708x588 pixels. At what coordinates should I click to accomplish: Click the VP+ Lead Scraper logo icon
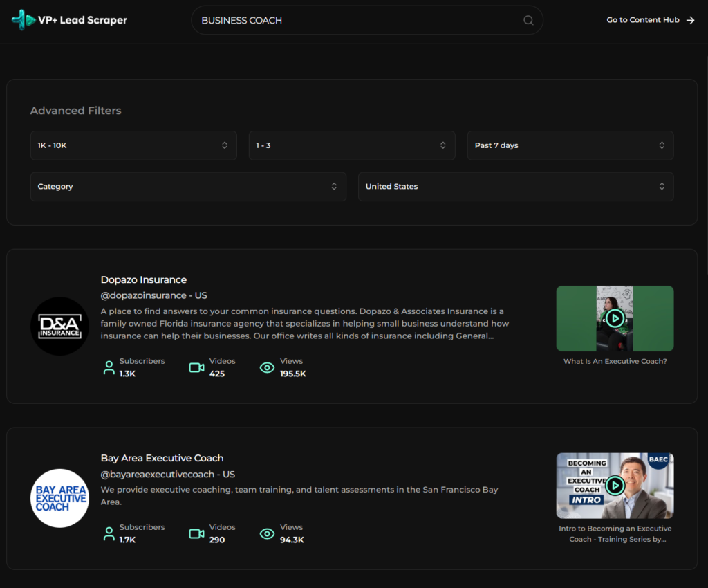[x=24, y=20]
